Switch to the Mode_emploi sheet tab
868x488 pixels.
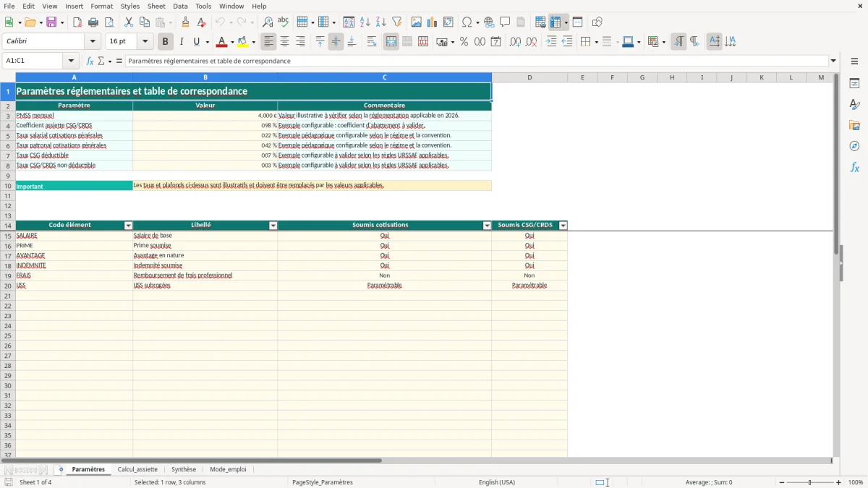[228, 469]
